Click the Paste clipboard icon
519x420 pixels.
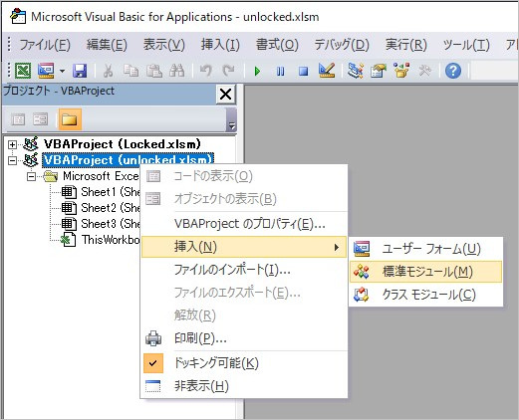point(154,71)
